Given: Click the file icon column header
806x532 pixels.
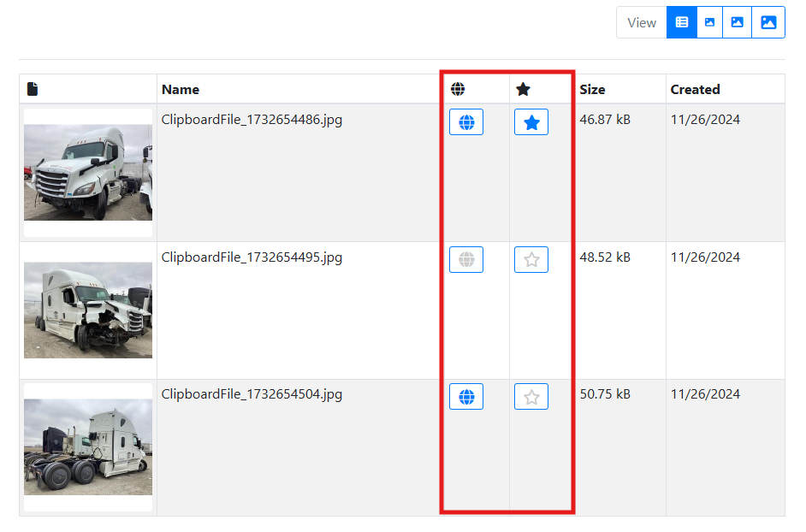Looking at the screenshot, I should [x=33, y=89].
